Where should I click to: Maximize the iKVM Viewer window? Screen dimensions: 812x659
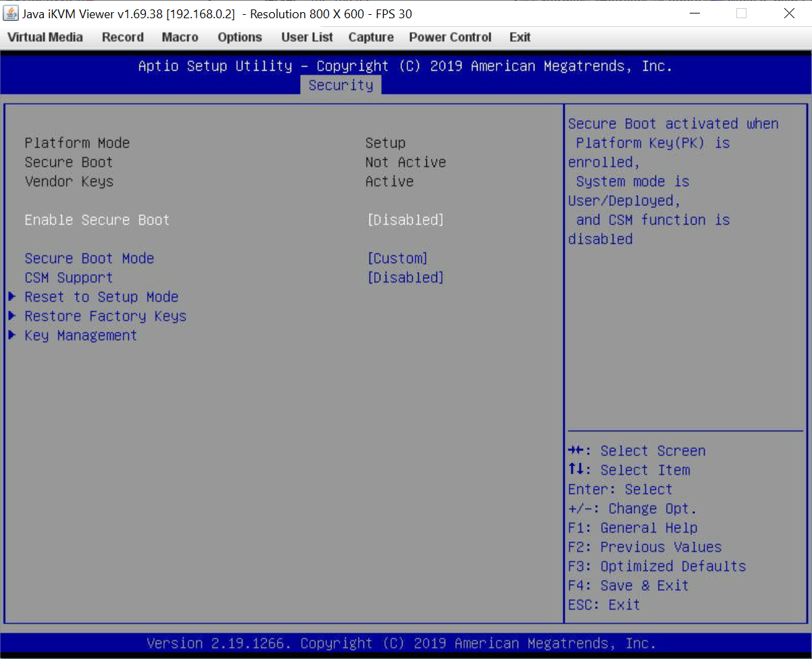[x=741, y=14]
